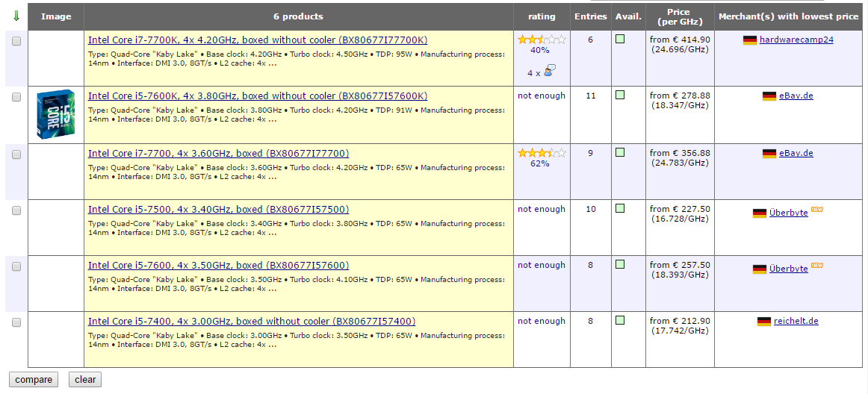Click the Entries column header
The height and width of the screenshot is (394, 868).
[x=590, y=16]
